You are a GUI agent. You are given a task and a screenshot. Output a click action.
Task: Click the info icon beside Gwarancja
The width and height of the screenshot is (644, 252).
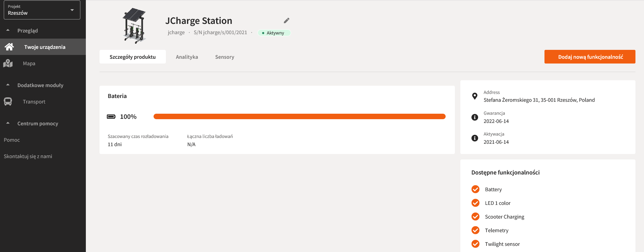pos(475,117)
